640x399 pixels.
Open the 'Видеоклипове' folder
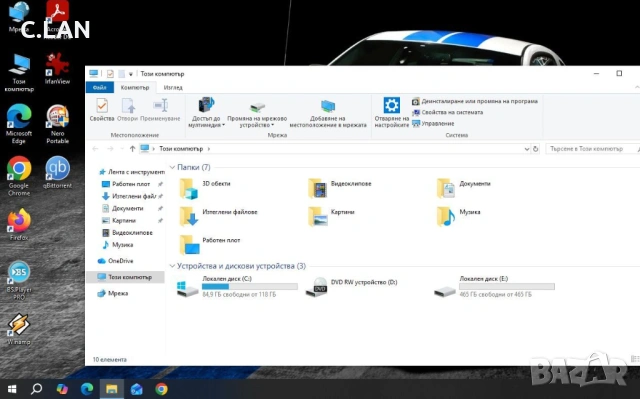click(x=340, y=188)
